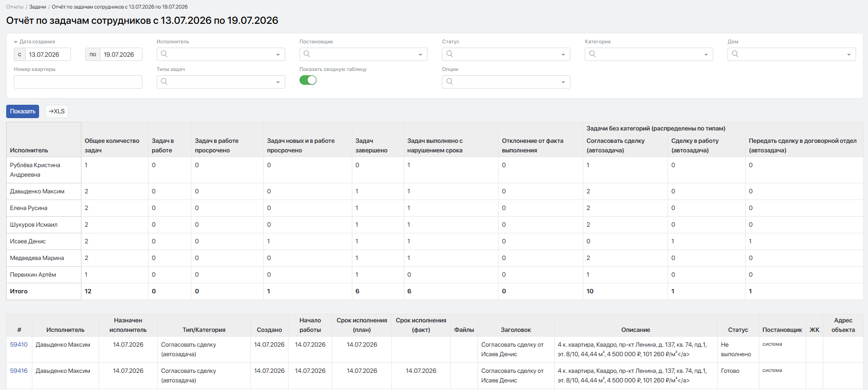Select Медведева Марина row name
The width and height of the screenshot is (868, 390).
(37, 258)
